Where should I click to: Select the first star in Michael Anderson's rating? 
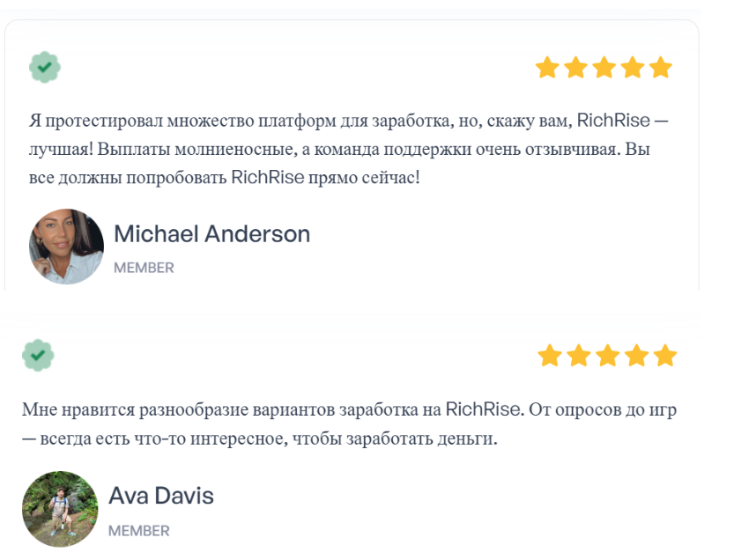(x=547, y=68)
